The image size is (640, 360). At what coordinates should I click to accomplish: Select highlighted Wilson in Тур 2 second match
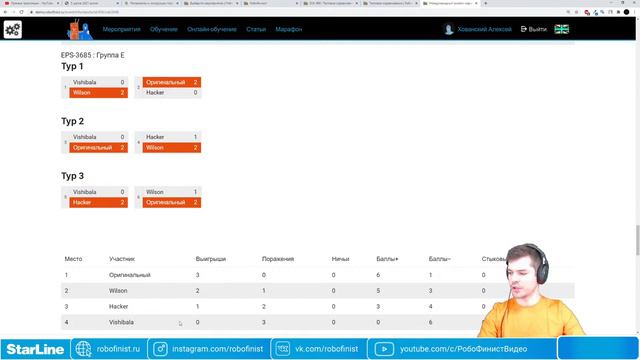[171, 148]
